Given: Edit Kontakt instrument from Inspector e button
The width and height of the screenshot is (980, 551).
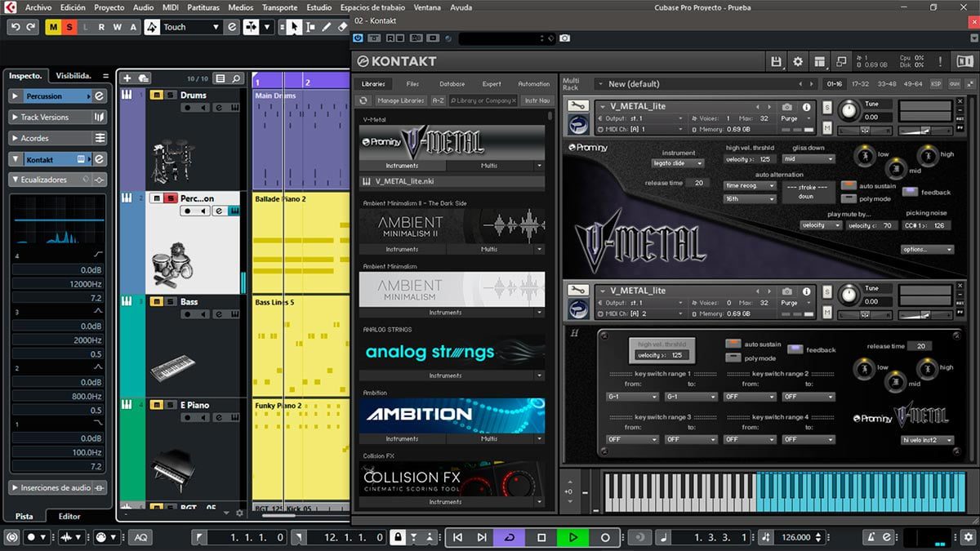Looking at the screenshot, I should click(100, 159).
